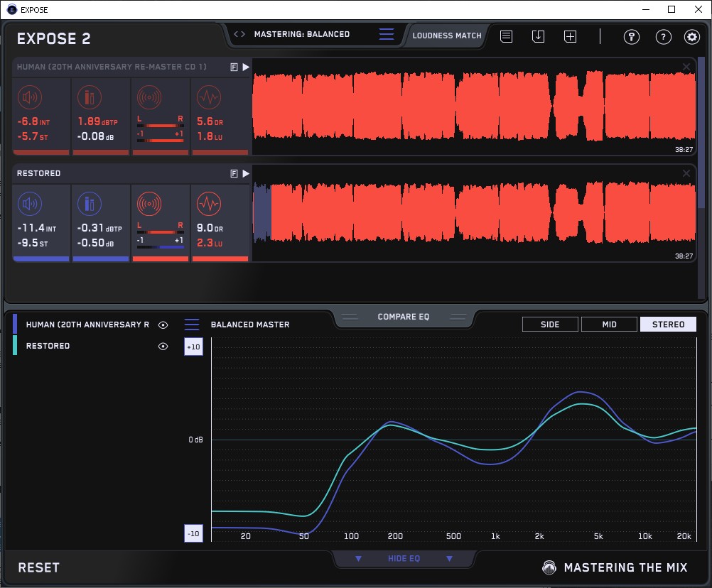Image resolution: width=712 pixels, height=588 pixels.
Task: Click the add track plus icon
Action: (570, 36)
